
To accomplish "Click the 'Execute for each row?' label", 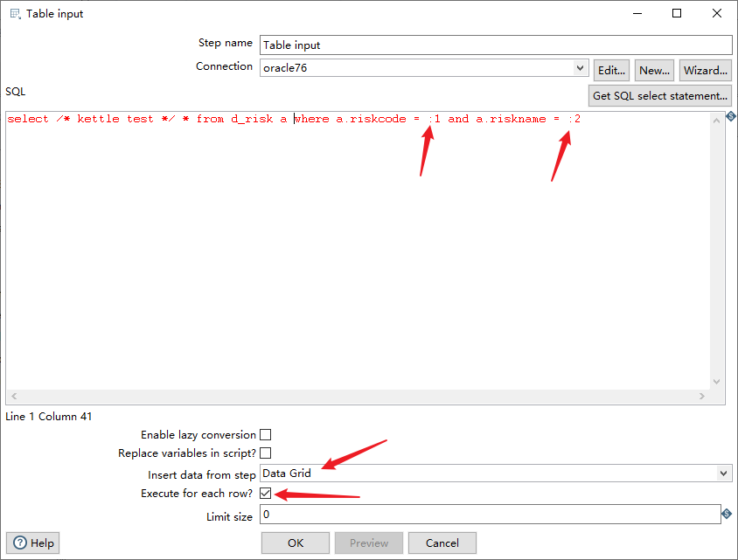I will tap(197, 494).
